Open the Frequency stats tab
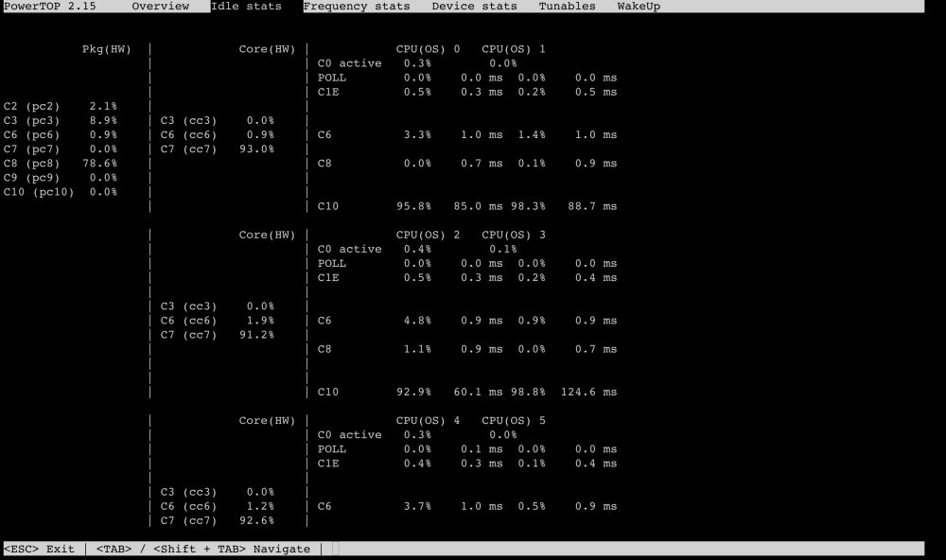946x560 pixels. click(357, 6)
